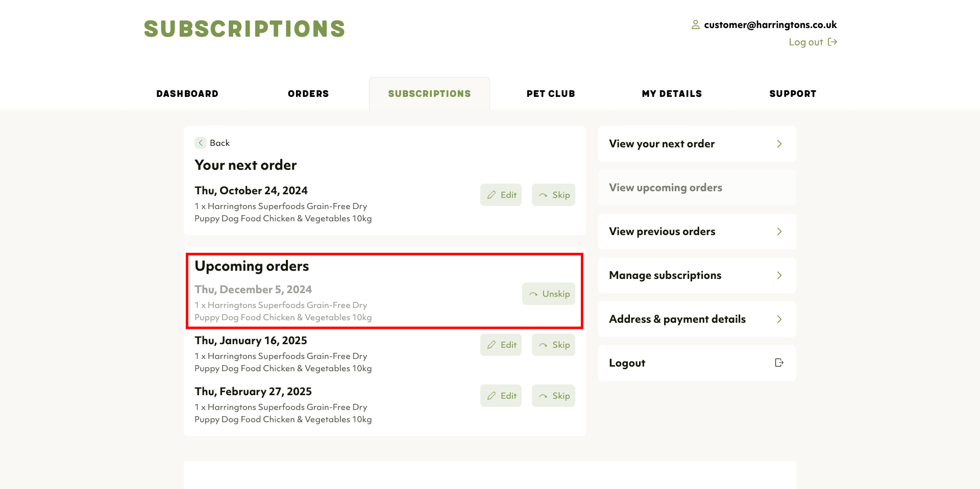980x489 pixels.
Task: Click skip arrow icon for October 24 order
Action: (x=543, y=195)
